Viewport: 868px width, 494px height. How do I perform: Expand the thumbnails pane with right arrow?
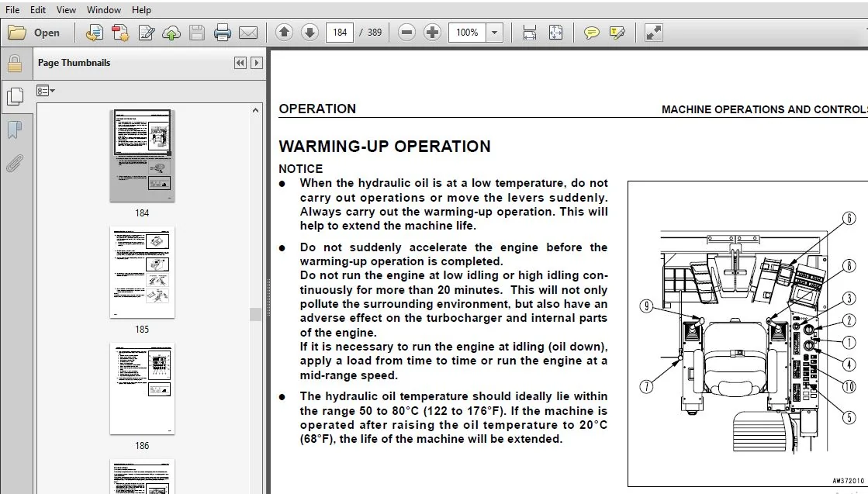256,63
